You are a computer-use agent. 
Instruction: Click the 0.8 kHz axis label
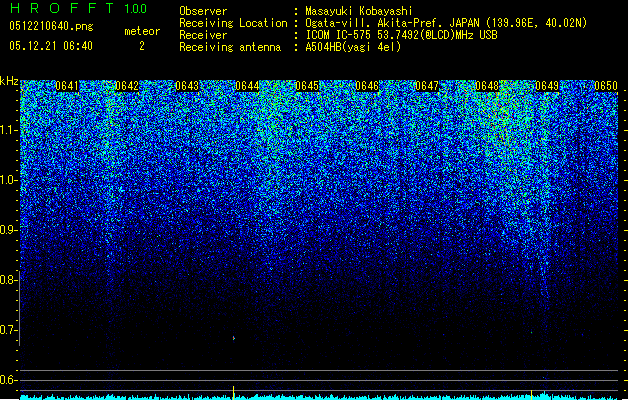click(9, 280)
